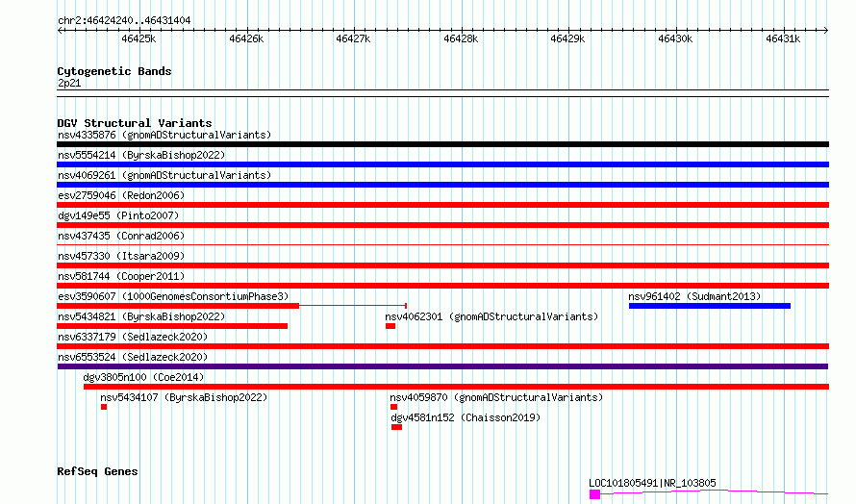Image resolution: width=856 pixels, height=504 pixels.
Task: Click the red bar under esv3590607
Action: point(178,306)
